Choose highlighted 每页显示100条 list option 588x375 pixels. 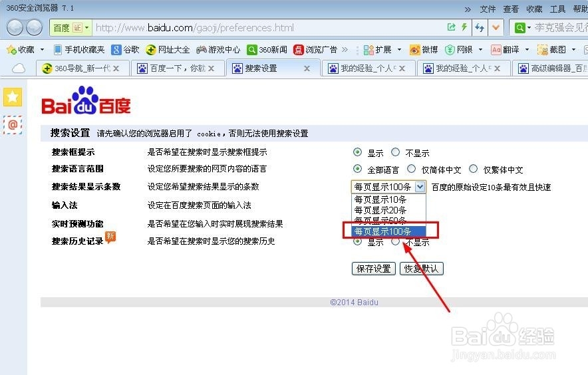[388, 231]
